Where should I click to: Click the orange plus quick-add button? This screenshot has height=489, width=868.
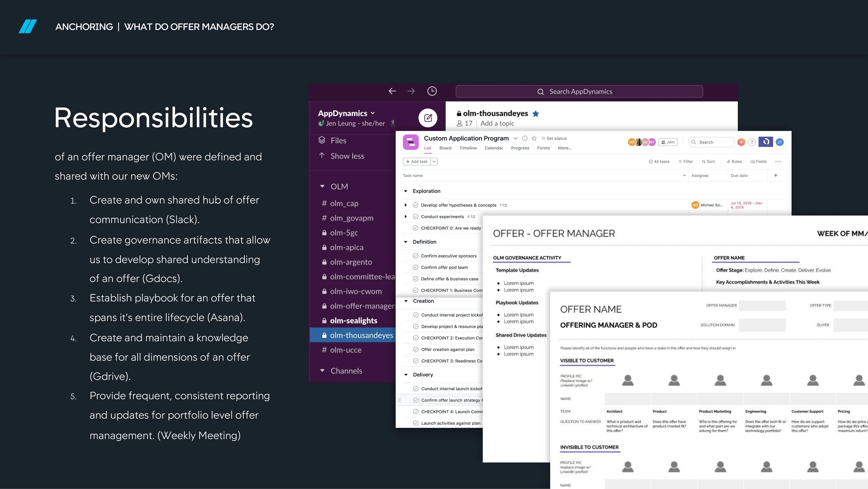click(x=741, y=142)
